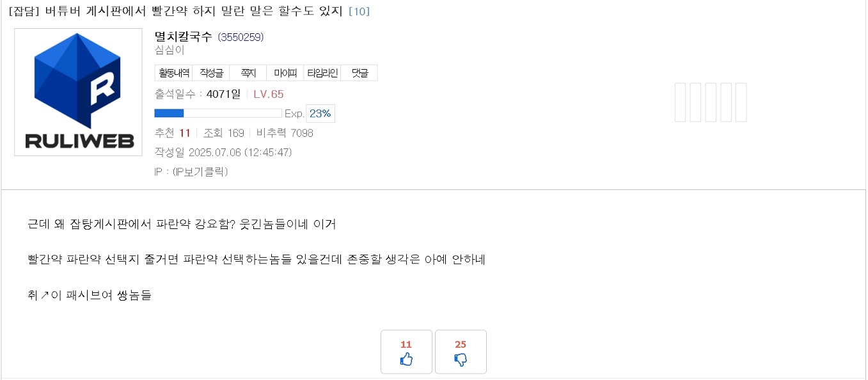Open the 활동내역 activity tab
This screenshot has width=868, height=380.
point(173,73)
